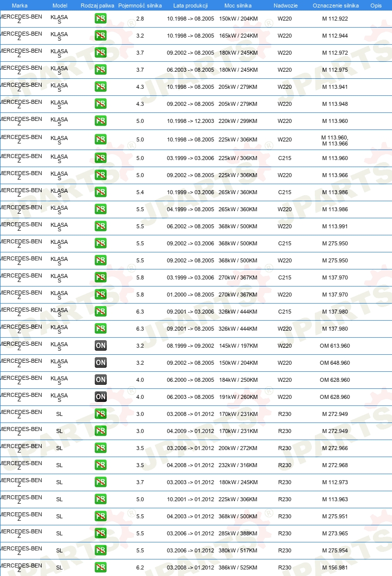Click the power value 232kW / 316KM
This screenshot has height=576, width=392.
pyautogui.click(x=238, y=465)
